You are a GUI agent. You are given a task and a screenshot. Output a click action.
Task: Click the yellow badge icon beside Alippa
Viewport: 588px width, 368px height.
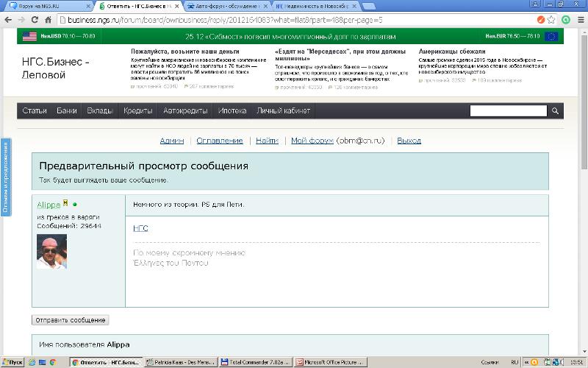[x=65, y=203]
